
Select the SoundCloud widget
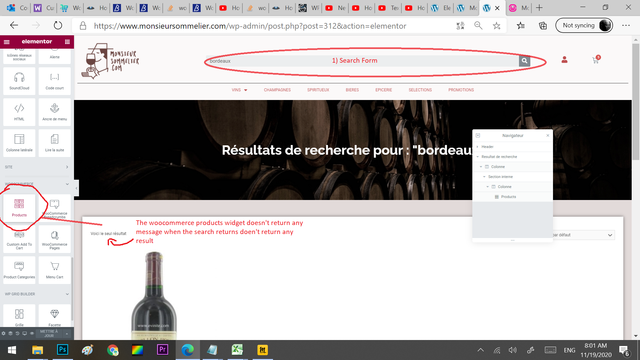19,80
